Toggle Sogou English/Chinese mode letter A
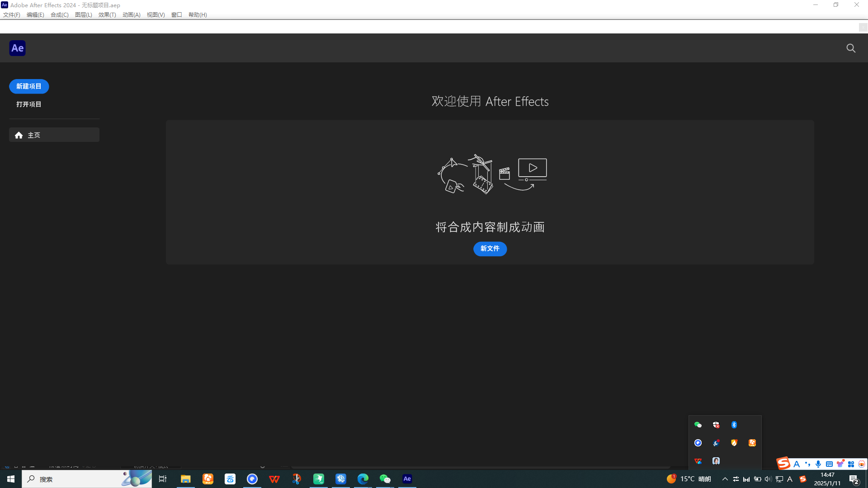The width and height of the screenshot is (868, 488). pos(797,464)
